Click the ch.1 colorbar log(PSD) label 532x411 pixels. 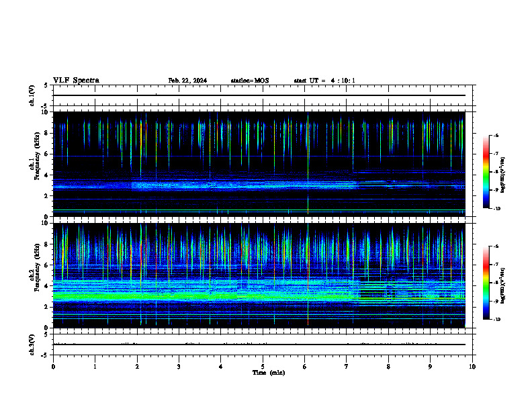pyautogui.click(x=502, y=175)
